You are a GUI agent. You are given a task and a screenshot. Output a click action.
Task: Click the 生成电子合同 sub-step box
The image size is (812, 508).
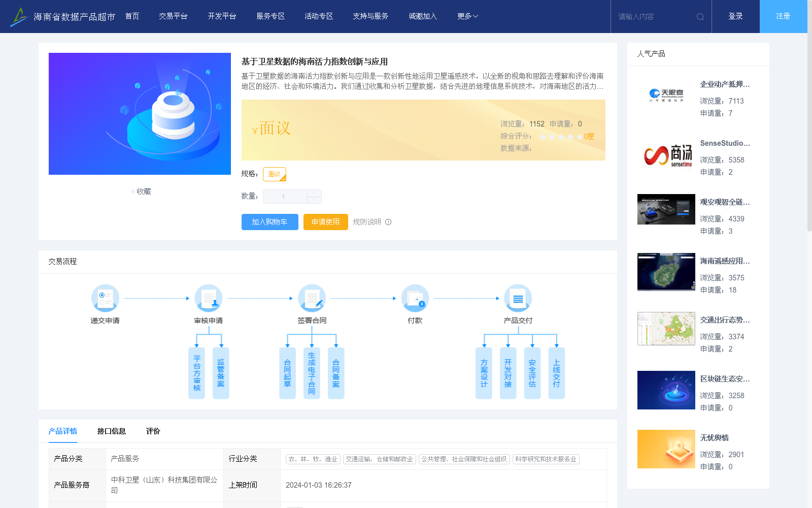312,373
